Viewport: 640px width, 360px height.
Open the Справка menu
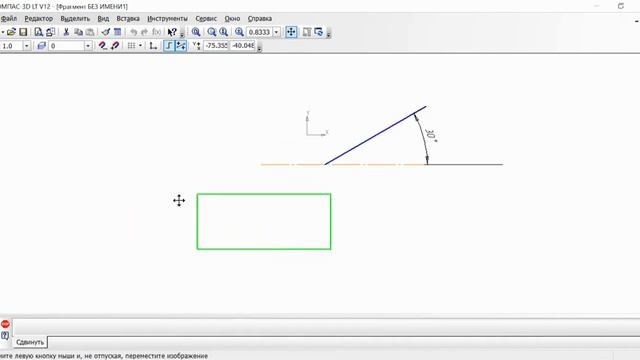point(260,18)
